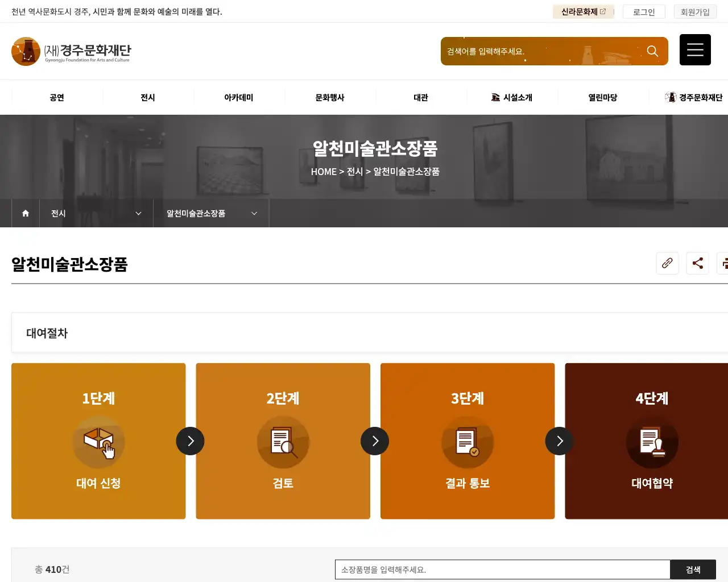Viewport: 728px width, 582px height.
Task: Click the arrow between step 1 and step 2
Action: click(x=191, y=440)
